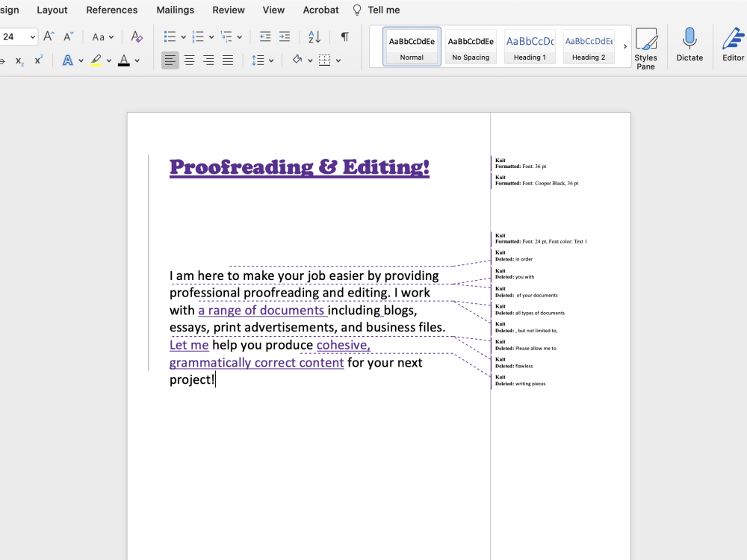The image size is (747, 560).
Task: Apply numbered list formatting
Action: pos(198,37)
